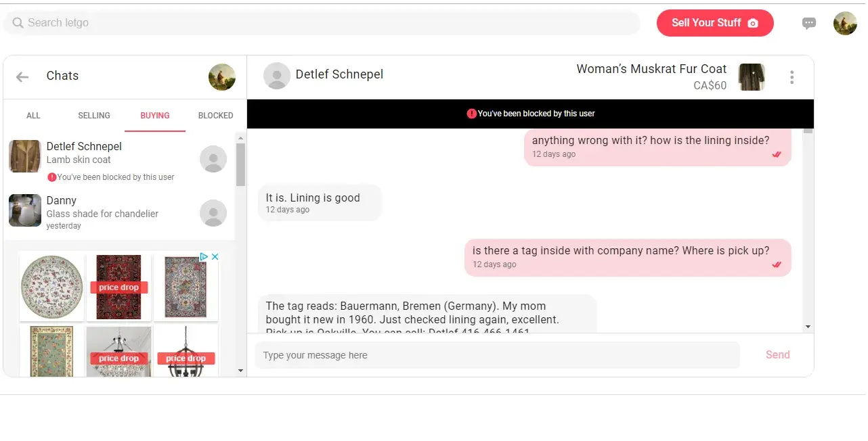Open the messages icon in the header
868x441 pixels.
(808, 23)
